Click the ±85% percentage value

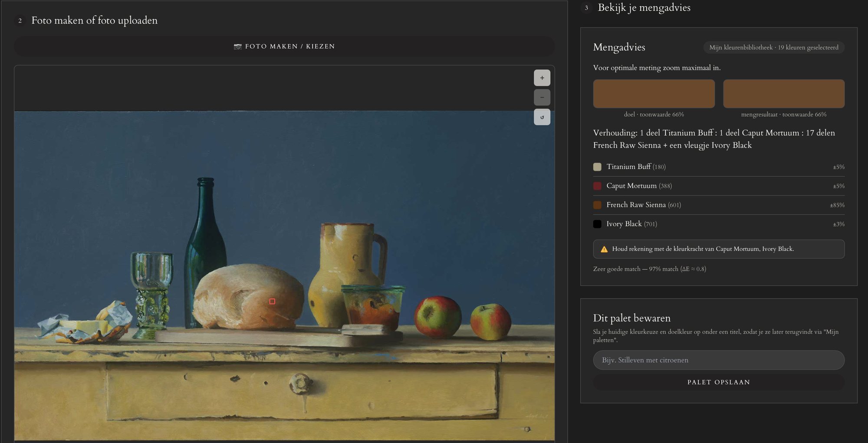[x=837, y=205]
